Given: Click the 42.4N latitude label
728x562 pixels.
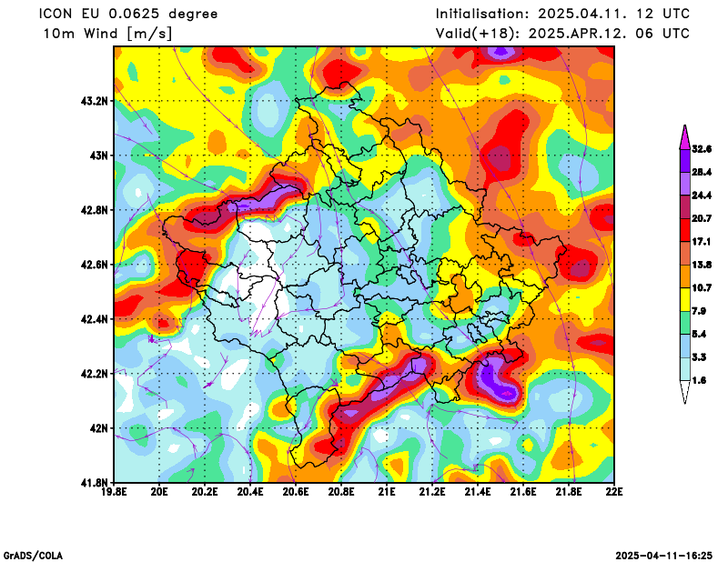Looking at the screenshot, I should (x=95, y=319).
